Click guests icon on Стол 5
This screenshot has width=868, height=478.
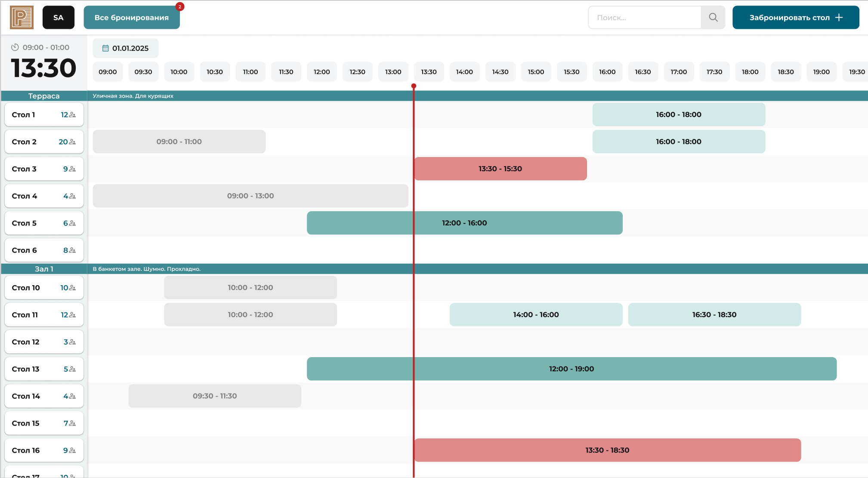(x=72, y=223)
